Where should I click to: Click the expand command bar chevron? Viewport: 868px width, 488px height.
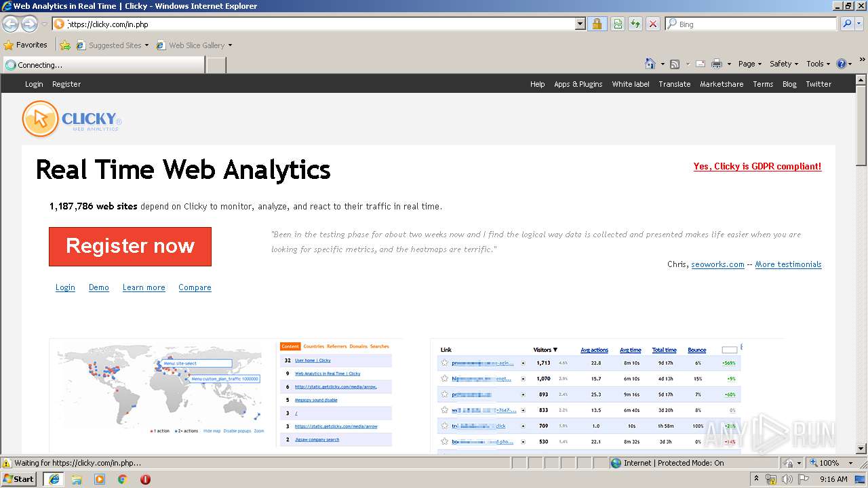pos(863,60)
